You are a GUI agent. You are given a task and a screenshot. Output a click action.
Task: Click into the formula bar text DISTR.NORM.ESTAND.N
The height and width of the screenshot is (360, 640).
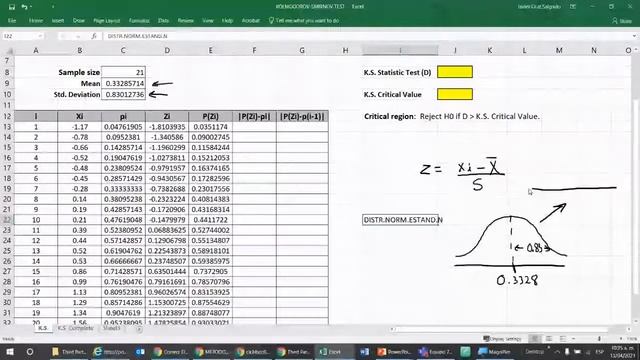click(138, 36)
